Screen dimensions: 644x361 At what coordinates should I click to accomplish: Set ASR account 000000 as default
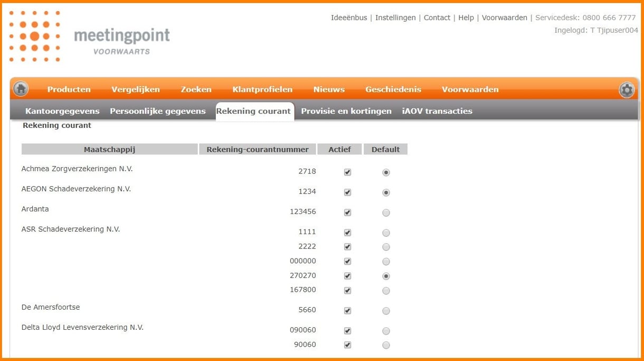pos(386,262)
